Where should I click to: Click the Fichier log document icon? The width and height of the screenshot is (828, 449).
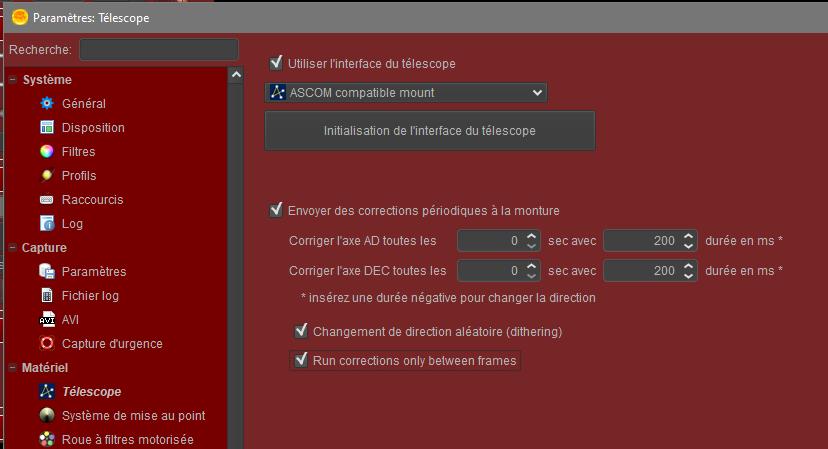[47, 295]
